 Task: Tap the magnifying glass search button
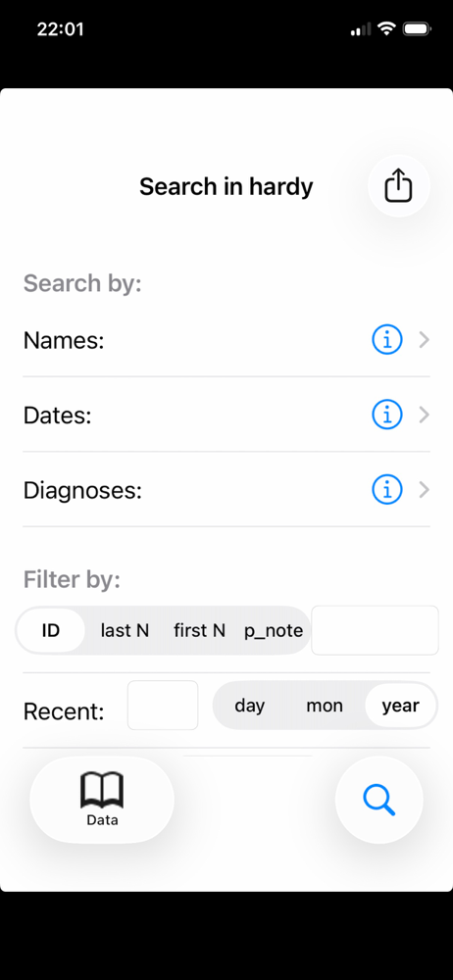[379, 800]
